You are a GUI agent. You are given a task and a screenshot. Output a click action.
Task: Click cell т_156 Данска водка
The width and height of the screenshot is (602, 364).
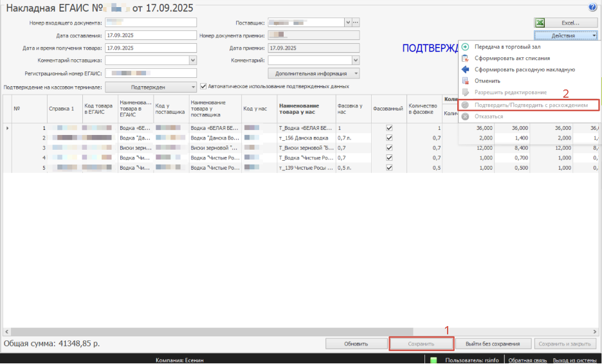point(306,138)
